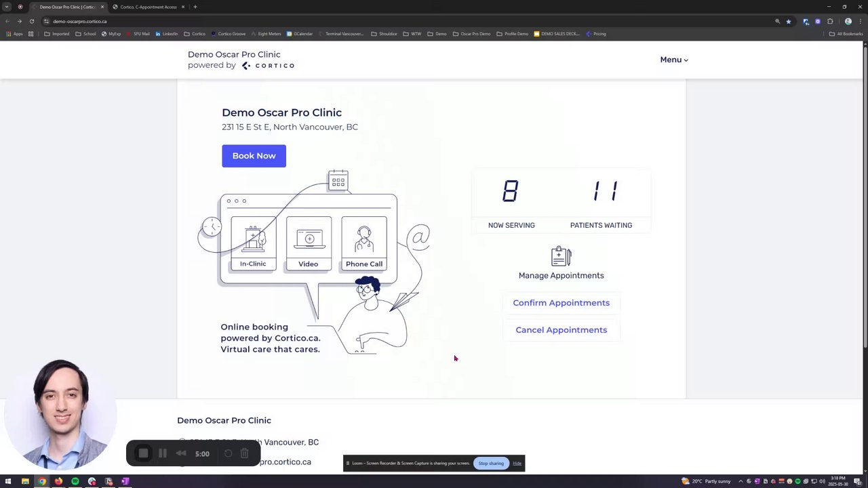
Task: Switch to the Demo Oscar Pro Clinic tab
Action: [x=66, y=7]
